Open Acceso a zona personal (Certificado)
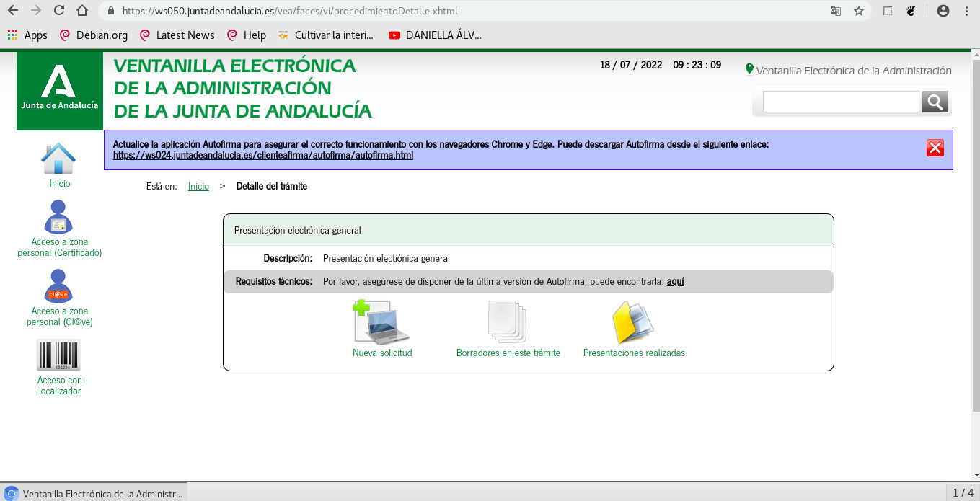The image size is (980, 501). pos(60,228)
